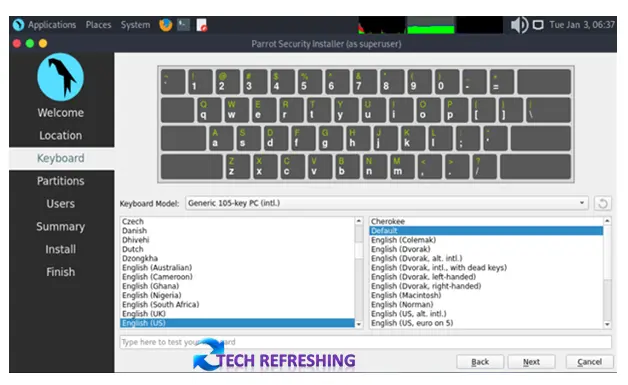Viewport: 628px width, 385px height.
Task: Launch Firefox from the top panel
Action: pos(165,25)
